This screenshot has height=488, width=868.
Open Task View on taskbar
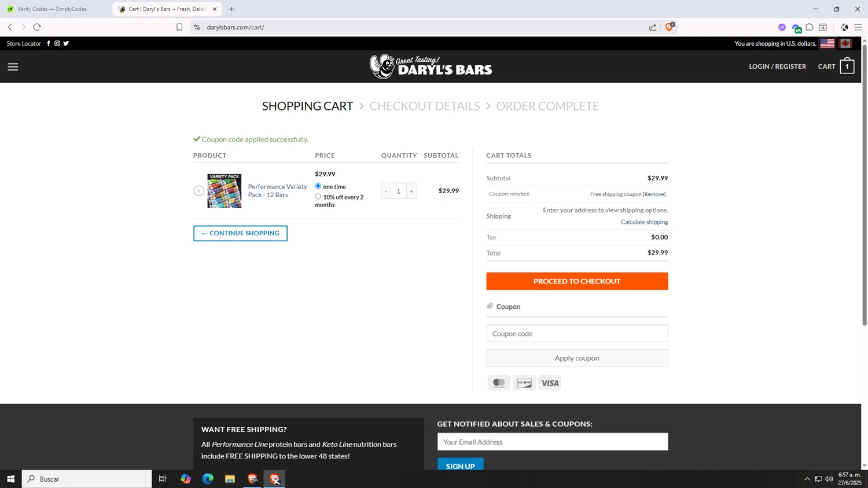163,479
